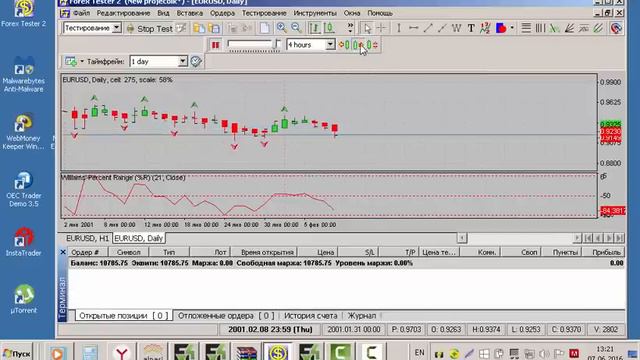The image size is (640, 360).
Task: Close the Терминал panel with X
Action: (x=63, y=252)
